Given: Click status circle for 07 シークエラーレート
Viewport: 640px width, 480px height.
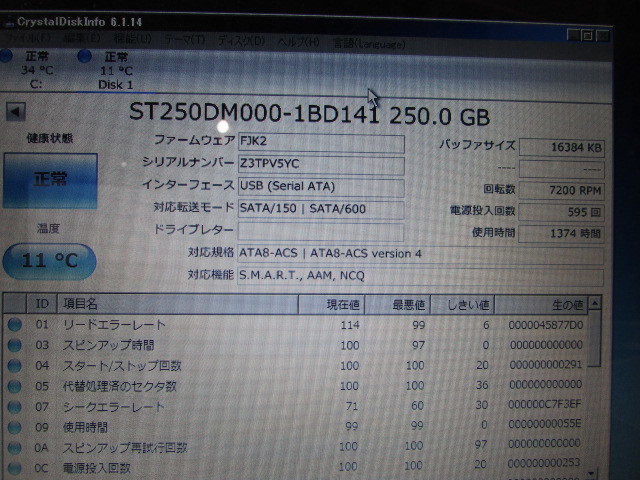Looking at the screenshot, I should pyautogui.click(x=15, y=407).
